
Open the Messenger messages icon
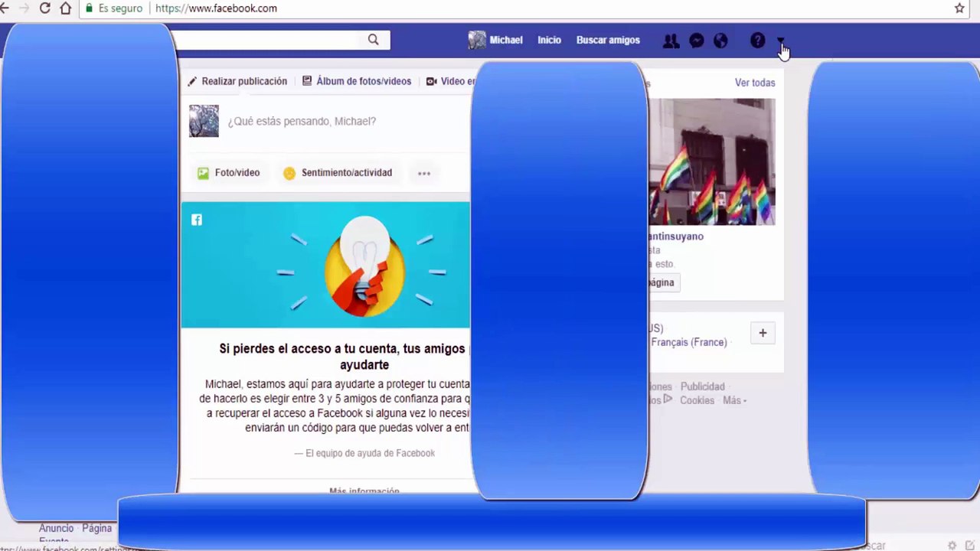(696, 41)
